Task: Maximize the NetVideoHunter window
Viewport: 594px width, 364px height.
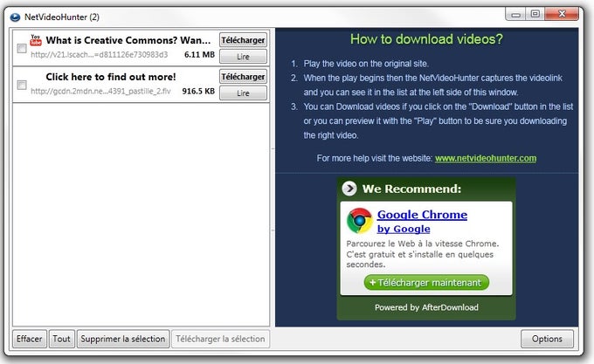Action: point(535,14)
